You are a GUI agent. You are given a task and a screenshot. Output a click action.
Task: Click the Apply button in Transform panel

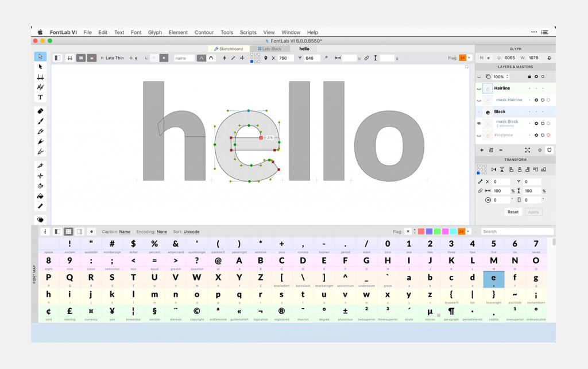click(x=533, y=212)
